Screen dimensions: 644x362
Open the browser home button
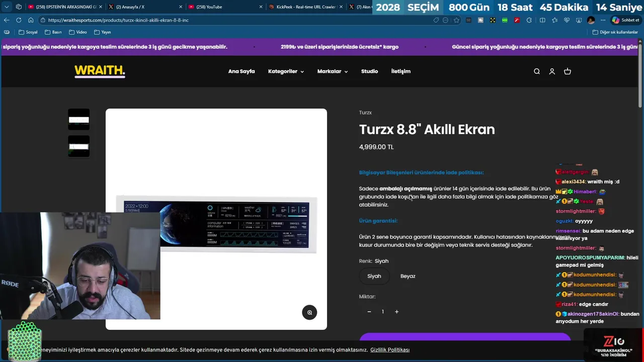pos(31,20)
